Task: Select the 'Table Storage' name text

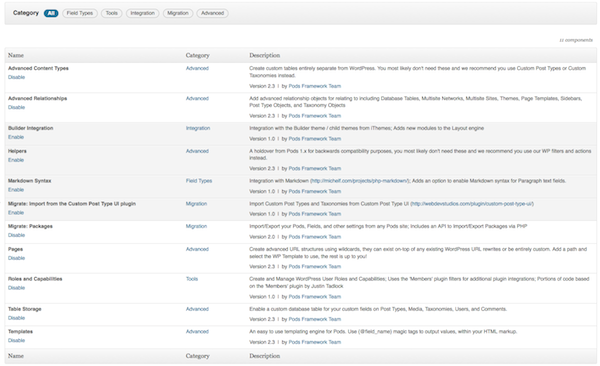Action: coord(24,309)
